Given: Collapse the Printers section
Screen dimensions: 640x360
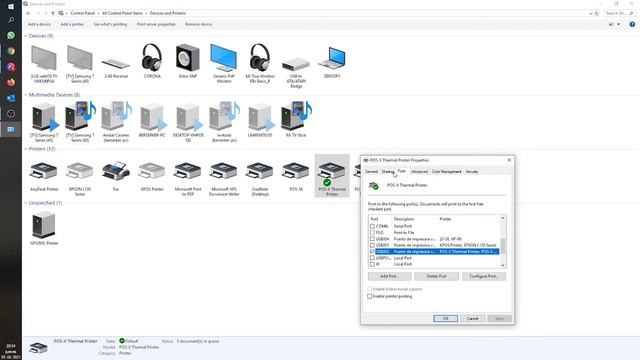Looking at the screenshot, I should [x=26, y=149].
